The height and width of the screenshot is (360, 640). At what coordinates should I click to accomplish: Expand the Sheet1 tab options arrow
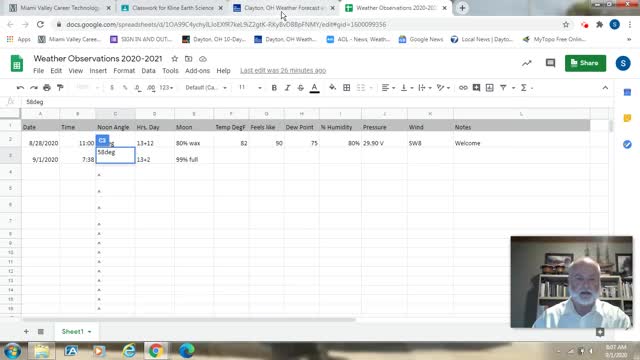[x=89, y=332]
